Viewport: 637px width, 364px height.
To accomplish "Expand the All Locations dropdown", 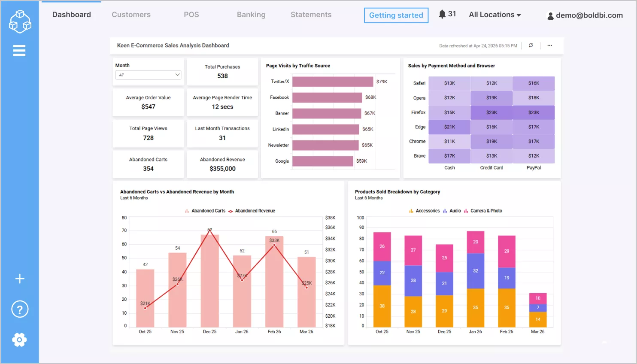I will pos(495,15).
